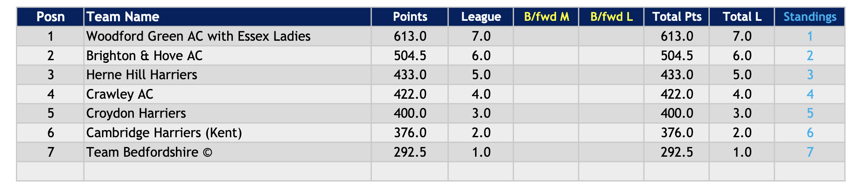Screen dimensions: 868x193
Task: Click Woodford Green AC with Essex Ladies
Action: (x=198, y=36)
